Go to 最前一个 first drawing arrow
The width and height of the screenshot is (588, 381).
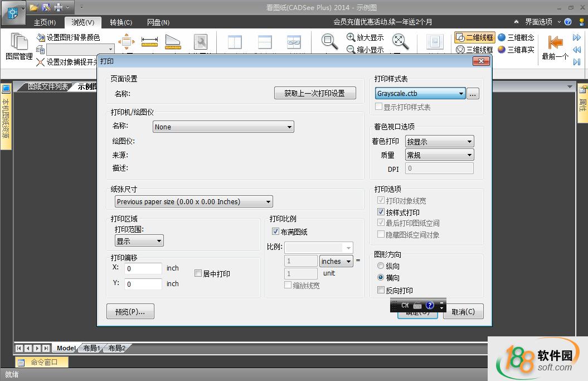(x=555, y=44)
